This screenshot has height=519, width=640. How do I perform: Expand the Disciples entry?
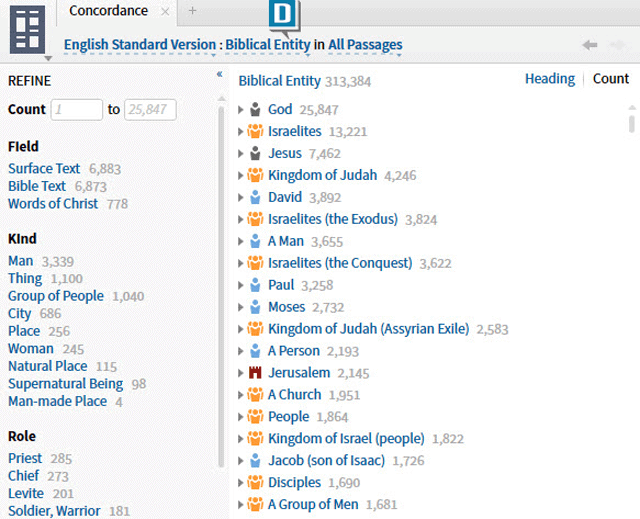point(240,483)
